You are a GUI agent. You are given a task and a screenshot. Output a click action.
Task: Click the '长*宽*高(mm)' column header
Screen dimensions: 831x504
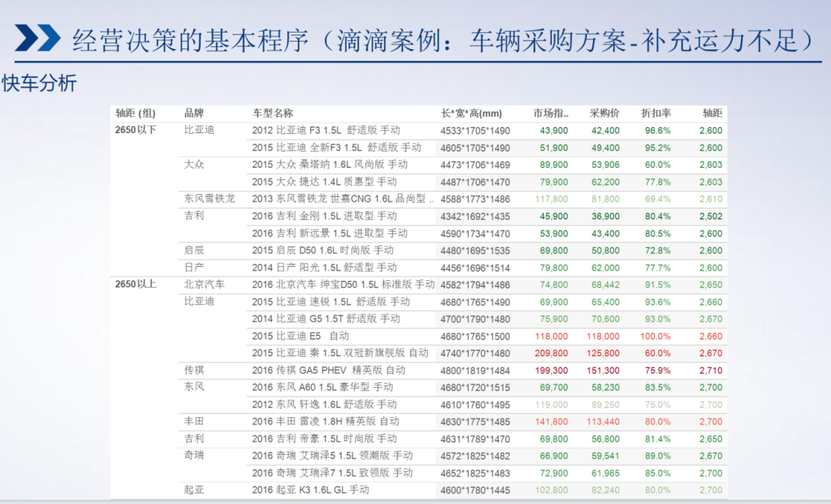(472, 113)
